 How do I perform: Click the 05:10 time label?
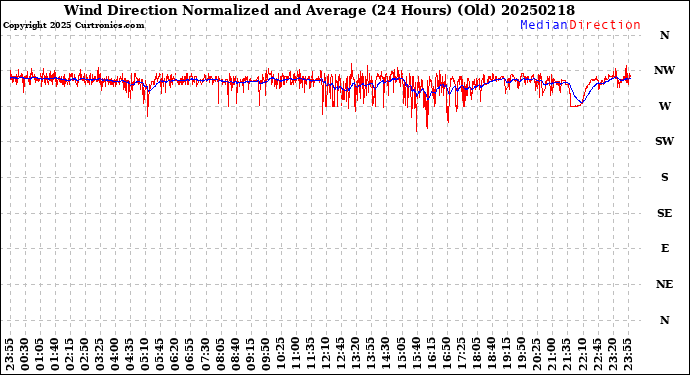click(145, 354)
